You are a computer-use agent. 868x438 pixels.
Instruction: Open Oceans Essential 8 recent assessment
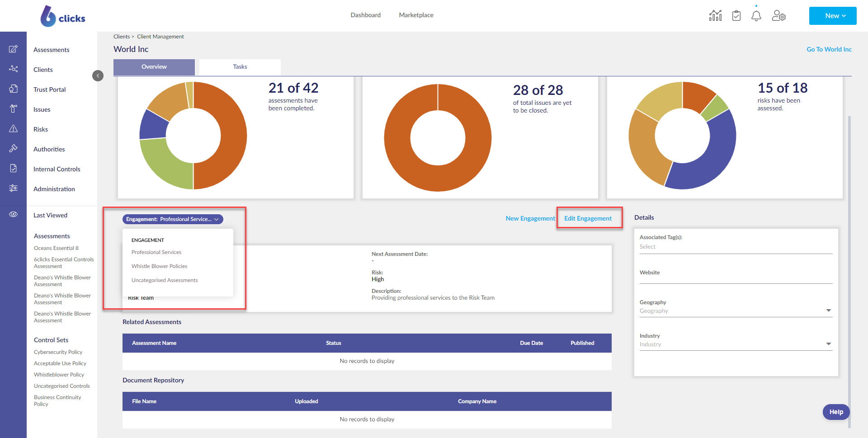point(56,248)
